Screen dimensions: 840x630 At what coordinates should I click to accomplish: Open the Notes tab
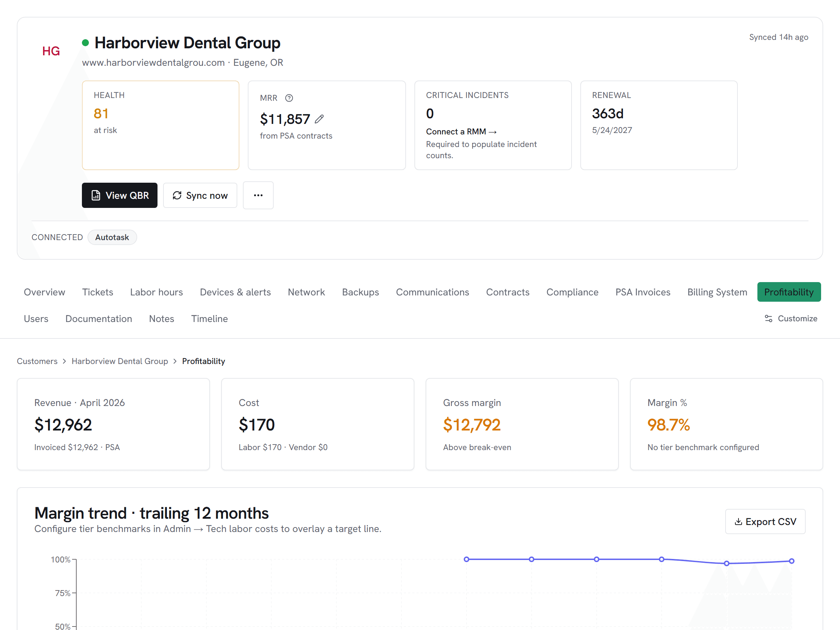point(161,318)
